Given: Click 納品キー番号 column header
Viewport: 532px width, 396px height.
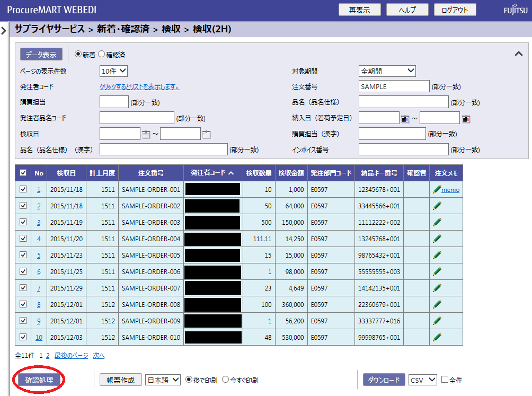Looking at the screenshot, I should point(379,173).
